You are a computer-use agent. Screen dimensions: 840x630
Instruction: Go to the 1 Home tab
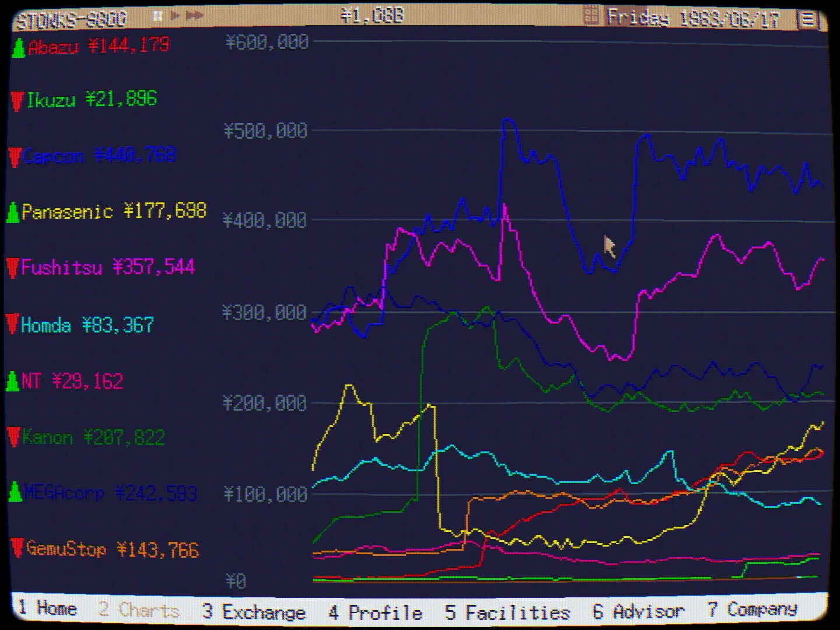tap(47, 608)
